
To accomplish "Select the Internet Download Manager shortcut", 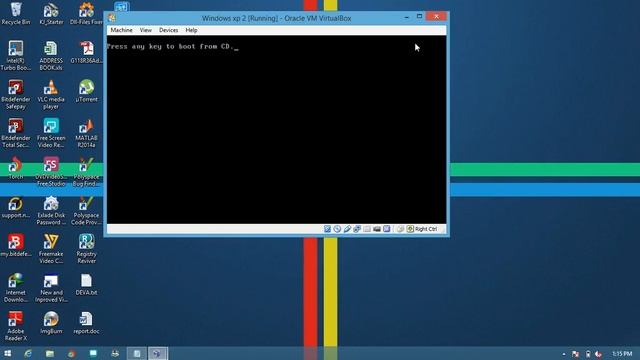I will pyautogui.click(x=16, y=288).
